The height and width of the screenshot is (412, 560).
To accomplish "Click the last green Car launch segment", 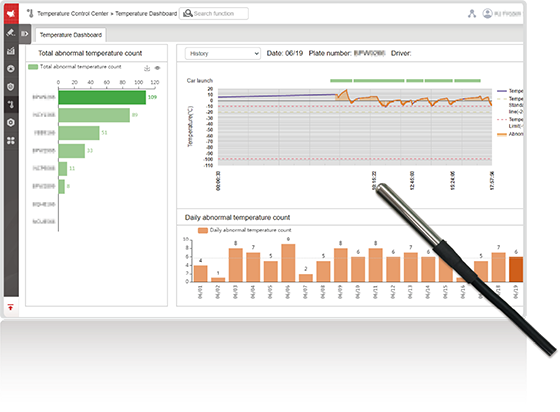I will (x=467, y=81).
